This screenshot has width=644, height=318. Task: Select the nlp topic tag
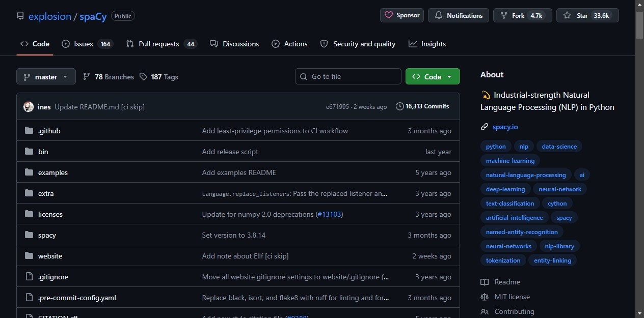tap(524, 147)
